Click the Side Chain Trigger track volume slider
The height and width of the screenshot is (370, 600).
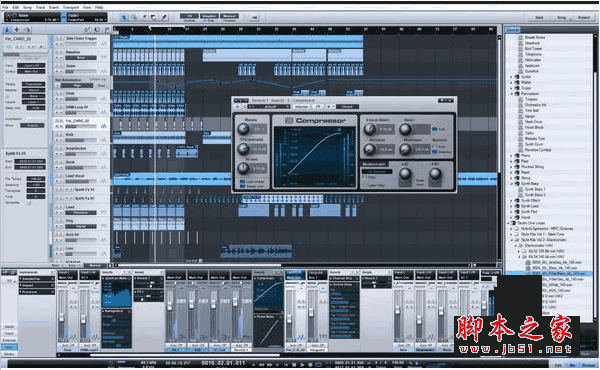(x=81, y=44)
